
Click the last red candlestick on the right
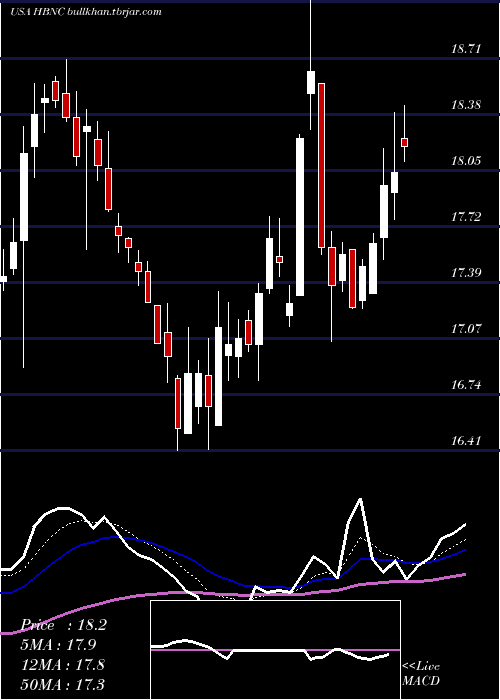pos(404,142)
